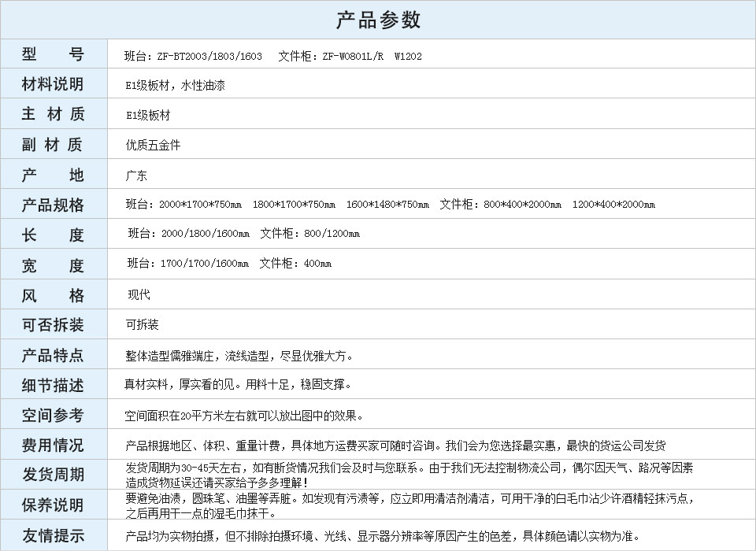
Task: Select the 产品特点 row label
Action: pos(53,355)
